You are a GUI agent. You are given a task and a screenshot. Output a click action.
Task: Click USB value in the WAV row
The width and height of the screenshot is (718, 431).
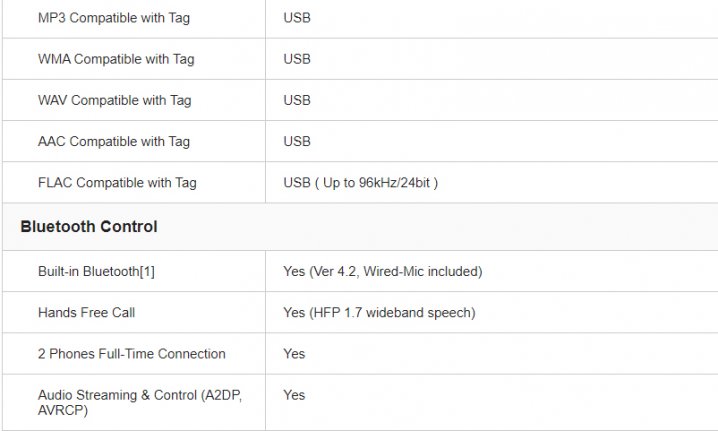pos(297,100)
